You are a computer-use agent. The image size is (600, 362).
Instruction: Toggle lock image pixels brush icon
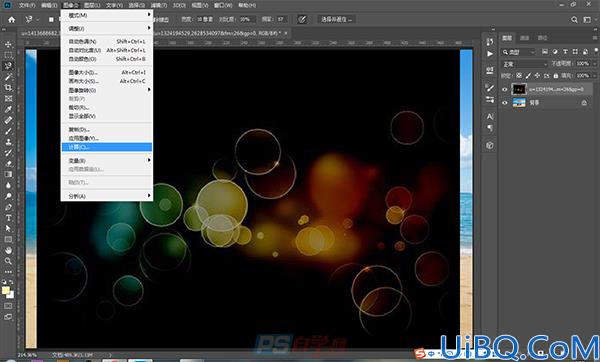pyautogui.click(x=528, y=76)
